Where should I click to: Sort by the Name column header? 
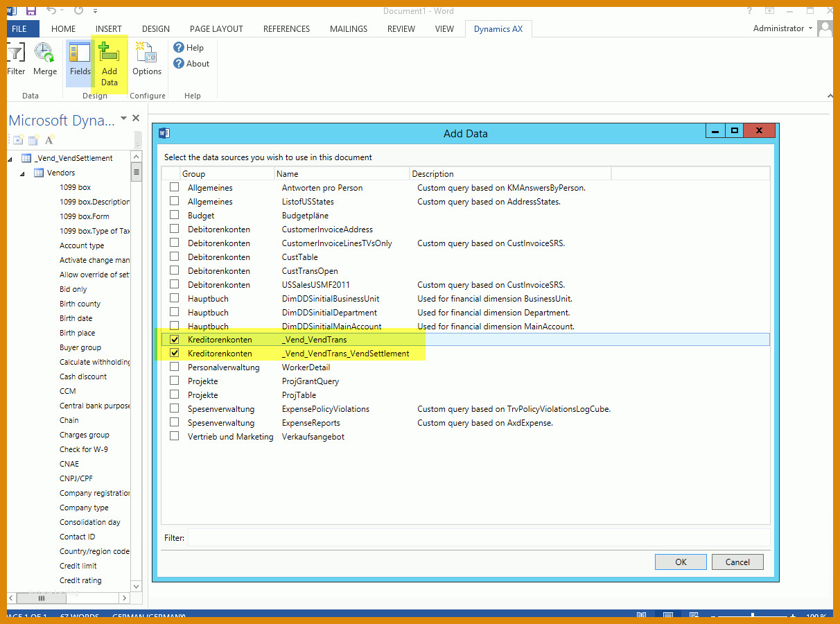point(342,173)
